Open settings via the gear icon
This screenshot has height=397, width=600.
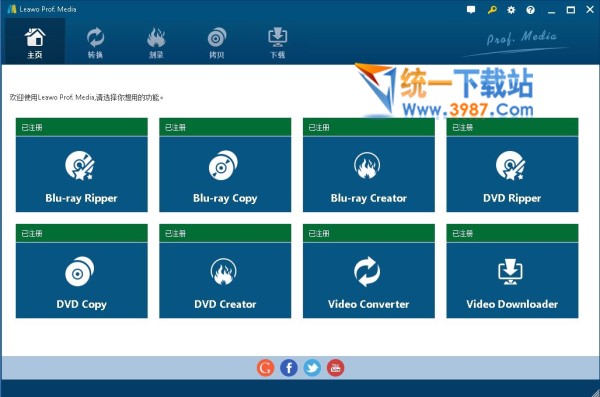pos(511,10)
